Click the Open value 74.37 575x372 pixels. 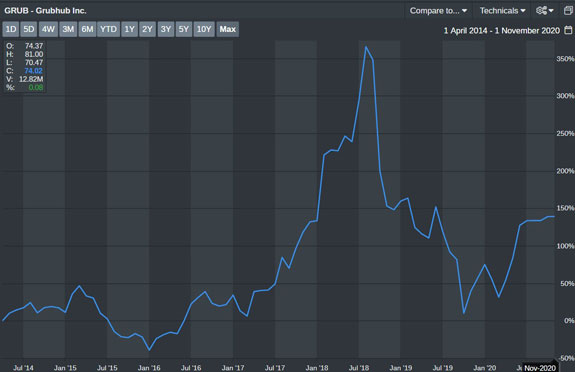[34, 46]
